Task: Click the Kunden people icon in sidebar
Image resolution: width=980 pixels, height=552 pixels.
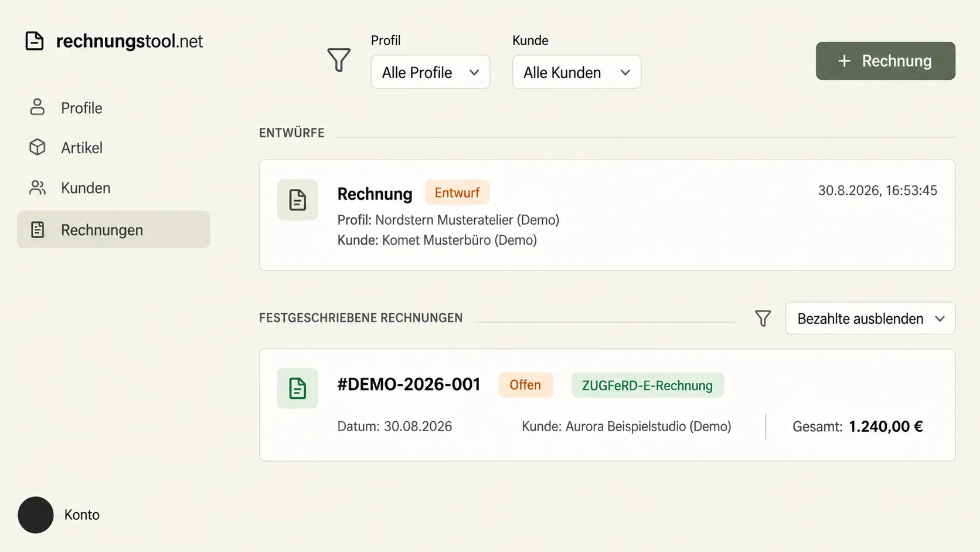Action: coord(38,188)
